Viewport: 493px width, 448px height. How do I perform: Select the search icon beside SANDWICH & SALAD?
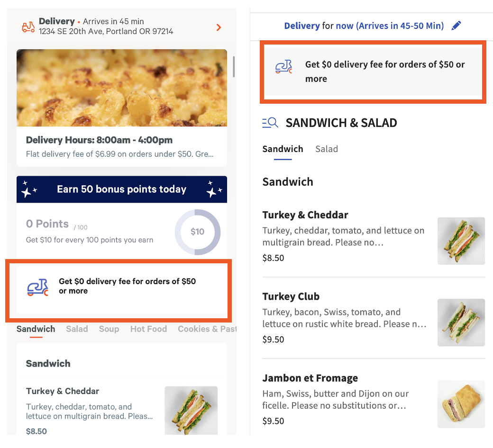270,122
